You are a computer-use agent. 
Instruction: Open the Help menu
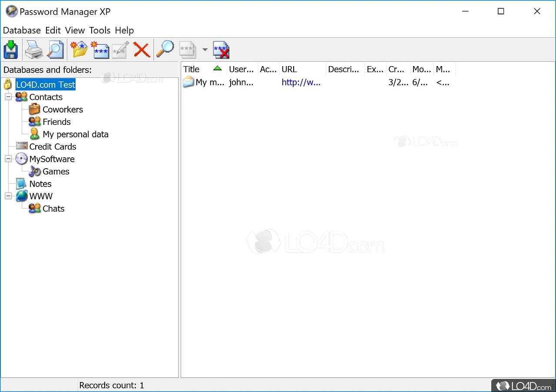tap(124, 30)
